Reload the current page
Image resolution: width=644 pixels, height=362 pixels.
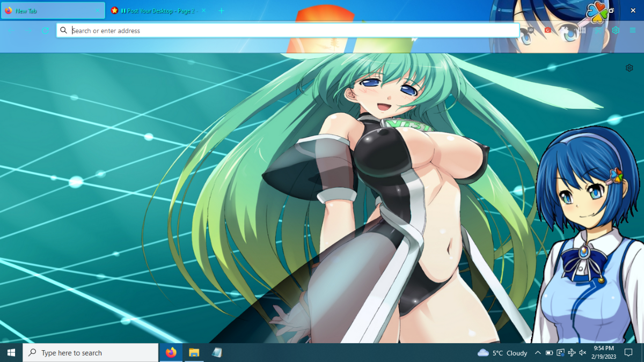point(46,31)
